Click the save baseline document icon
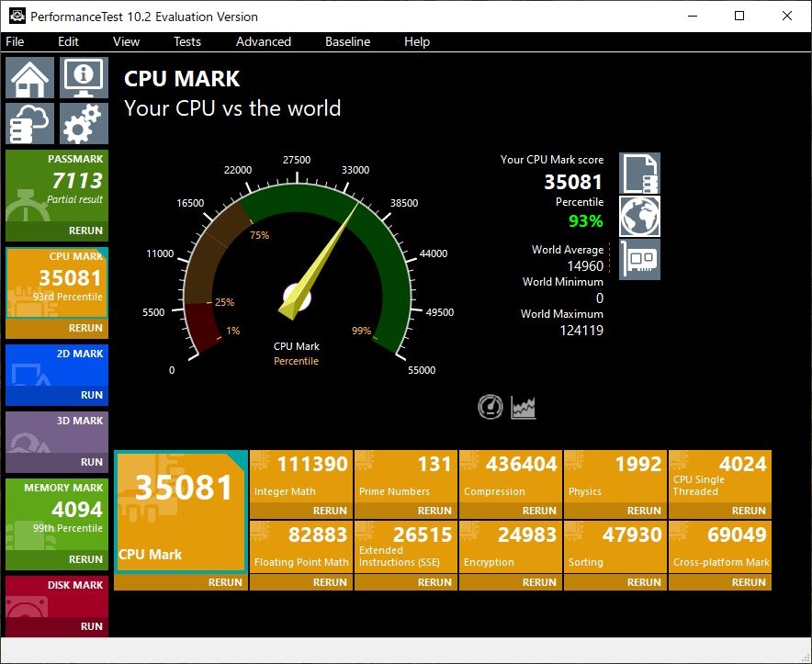This screenshot has width=812, height=664. tap(639, 173)
